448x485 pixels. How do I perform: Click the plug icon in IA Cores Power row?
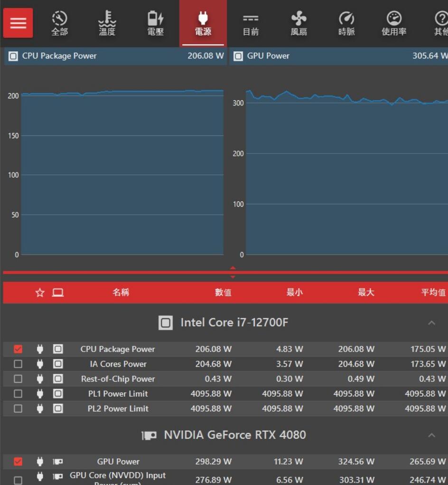pyautogui.click(x=40, y=364)
